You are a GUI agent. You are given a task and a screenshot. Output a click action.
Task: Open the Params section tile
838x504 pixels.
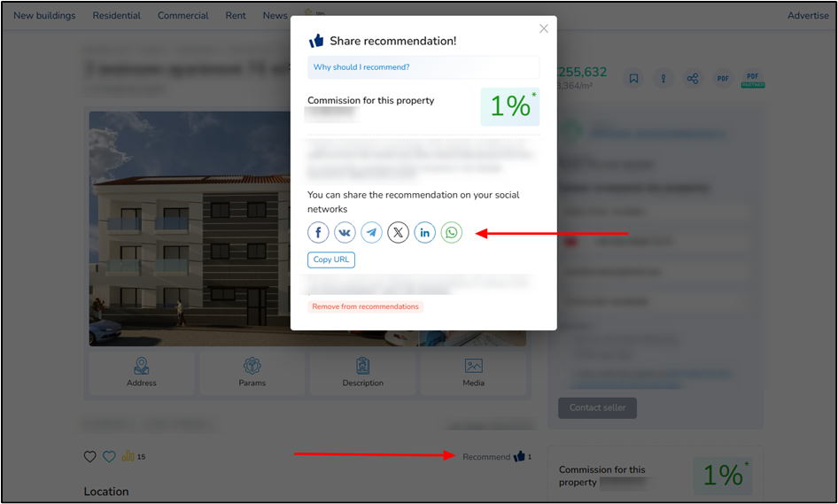pyautogui.click(x=252, y=373)
